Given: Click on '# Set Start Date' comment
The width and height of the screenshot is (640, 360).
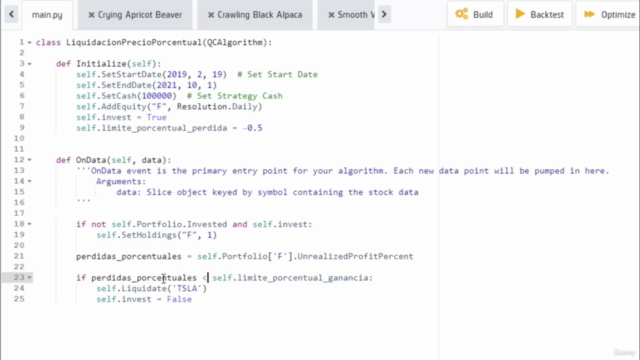Looking at the screenshot, I should coord(278,74).
